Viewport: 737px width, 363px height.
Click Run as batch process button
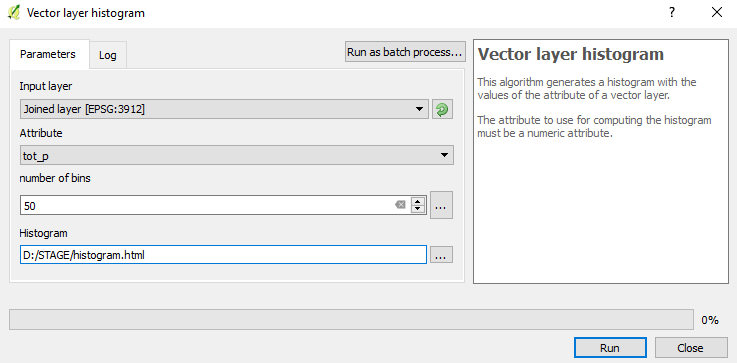coord(405,52)
